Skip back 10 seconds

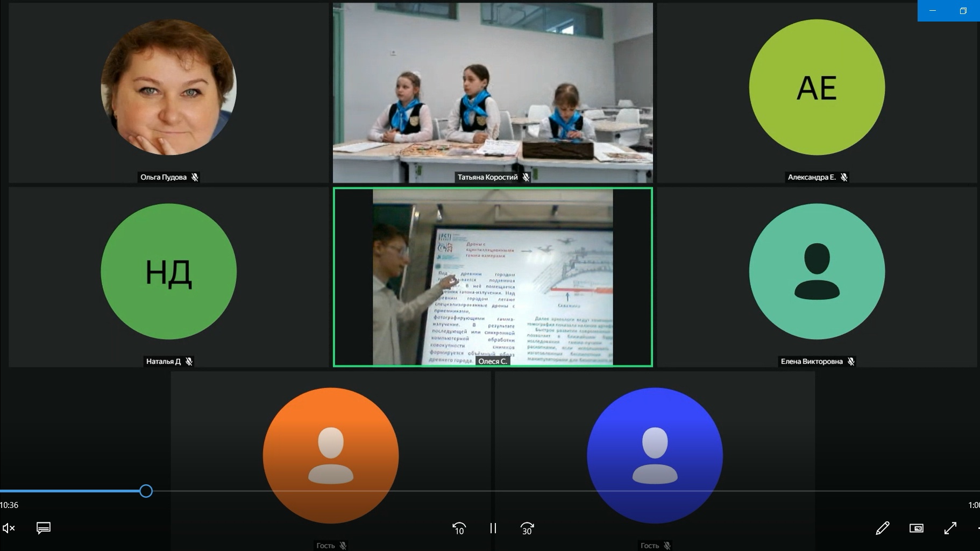coord(459,528)
